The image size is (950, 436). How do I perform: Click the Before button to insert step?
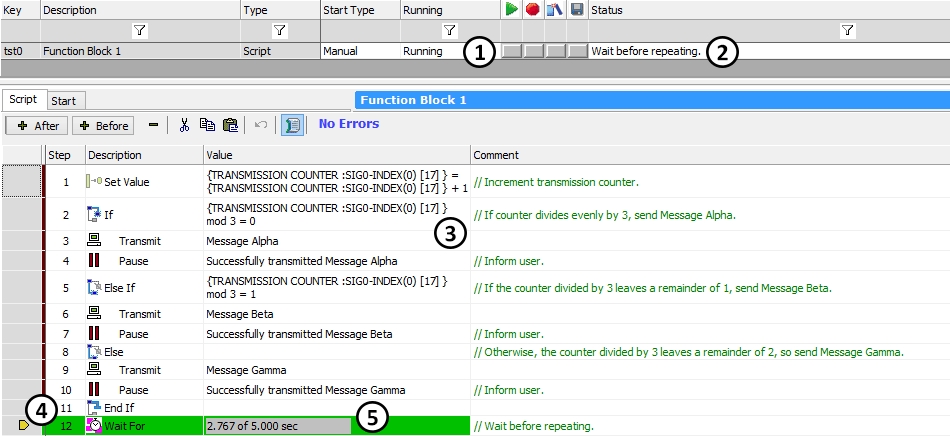pos(102,125)
